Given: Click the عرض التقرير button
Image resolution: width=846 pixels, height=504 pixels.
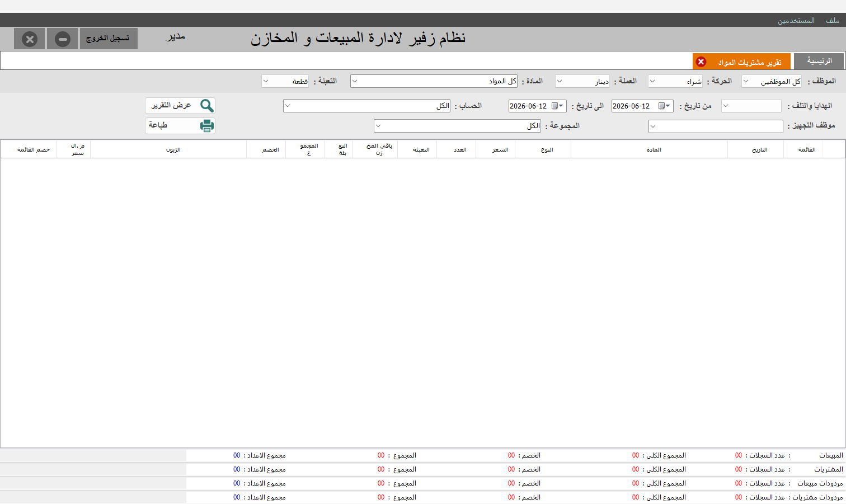Looking at the screenshot, I should pyautogui.click(x=180, y=106).
